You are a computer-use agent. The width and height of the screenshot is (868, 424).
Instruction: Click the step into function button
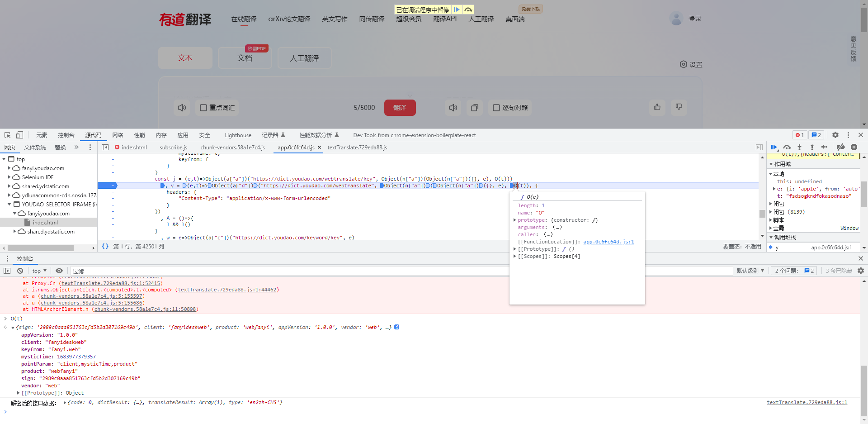point(799,147)
